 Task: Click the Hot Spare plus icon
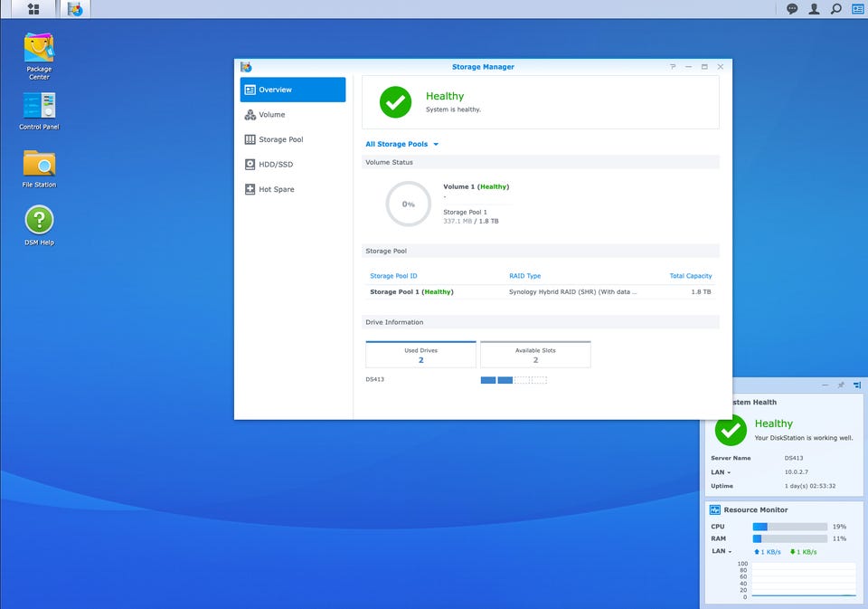pyautogui.click(x=250, y=189)
